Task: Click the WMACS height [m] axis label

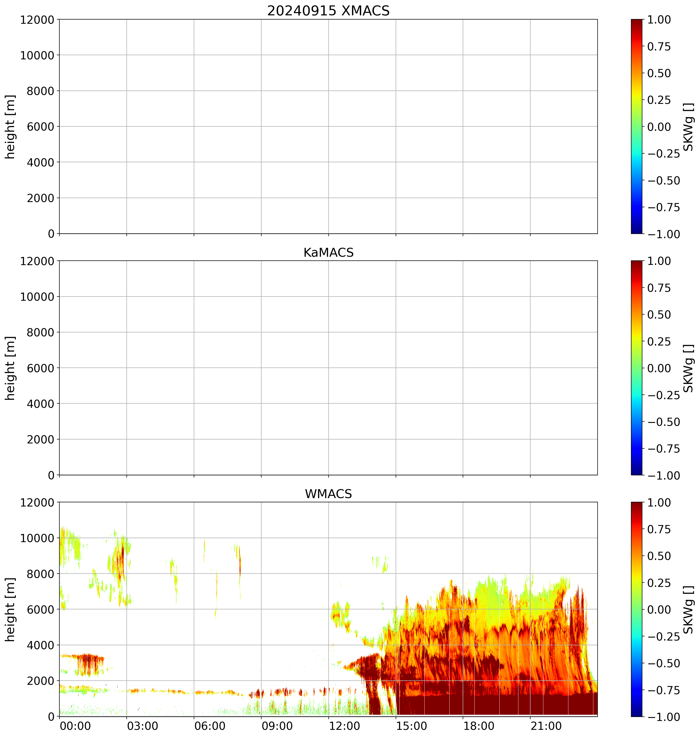Action: [x=10, y=609]
